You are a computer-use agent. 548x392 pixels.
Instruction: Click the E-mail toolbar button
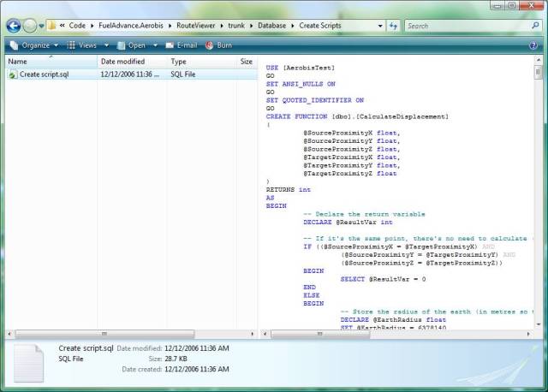click(x=181, y=45)
